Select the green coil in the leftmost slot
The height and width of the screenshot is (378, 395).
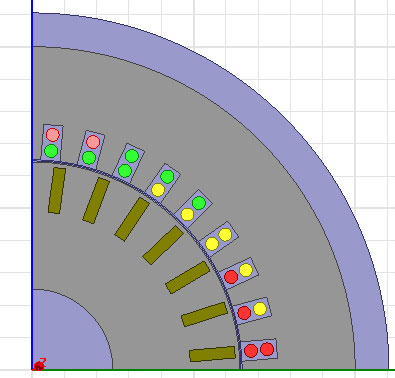51,151
